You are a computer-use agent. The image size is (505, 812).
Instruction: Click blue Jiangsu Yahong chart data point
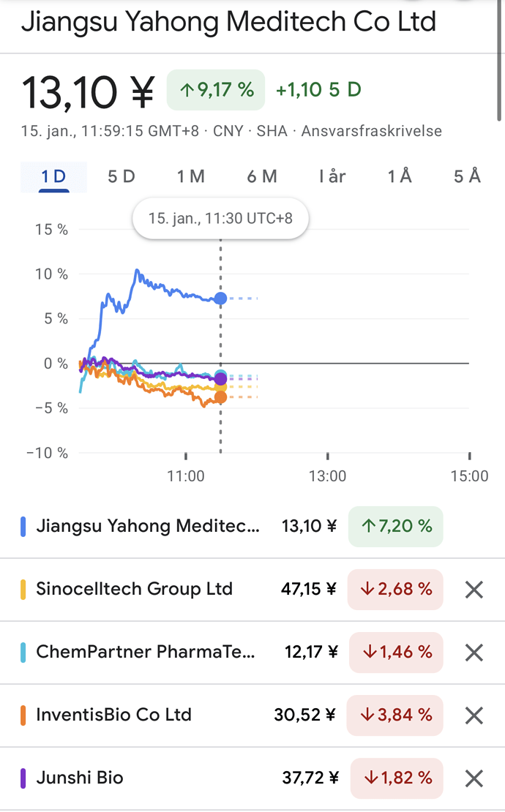tap(220, 298)
